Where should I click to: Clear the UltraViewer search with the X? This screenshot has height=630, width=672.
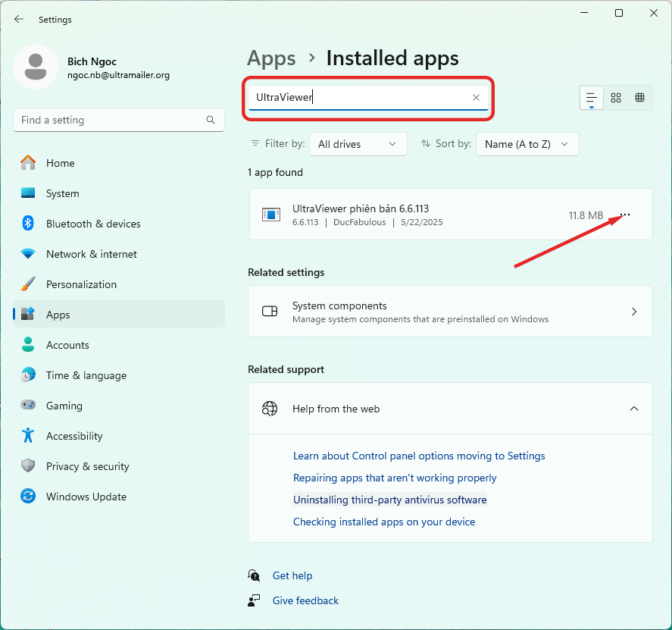coord(476,98)
